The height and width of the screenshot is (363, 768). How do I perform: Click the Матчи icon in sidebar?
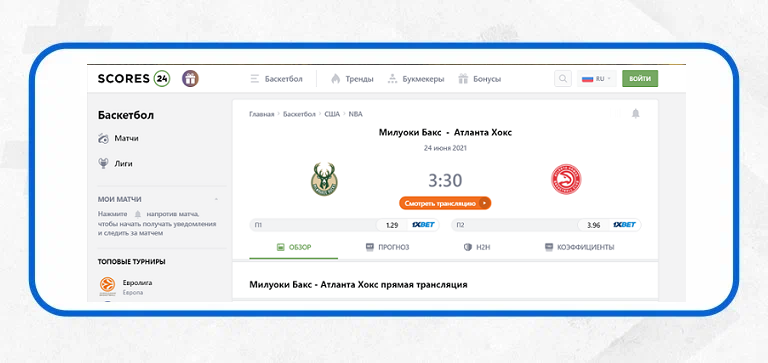coord(103,139)
